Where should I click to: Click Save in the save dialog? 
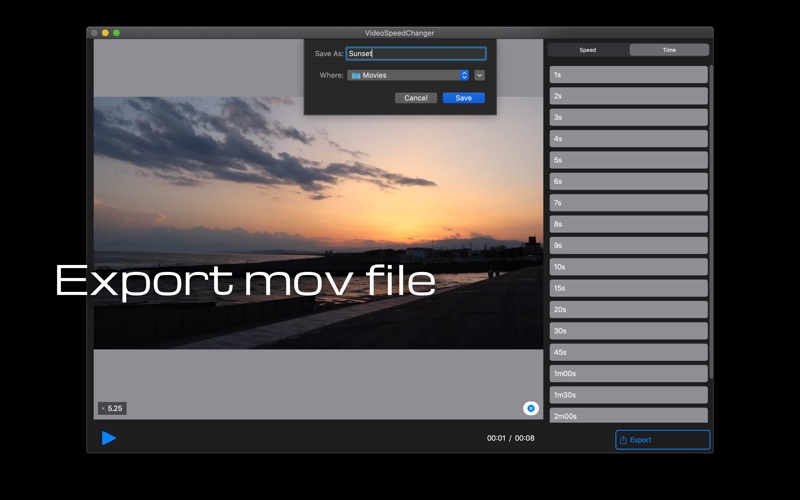point(463,98)
